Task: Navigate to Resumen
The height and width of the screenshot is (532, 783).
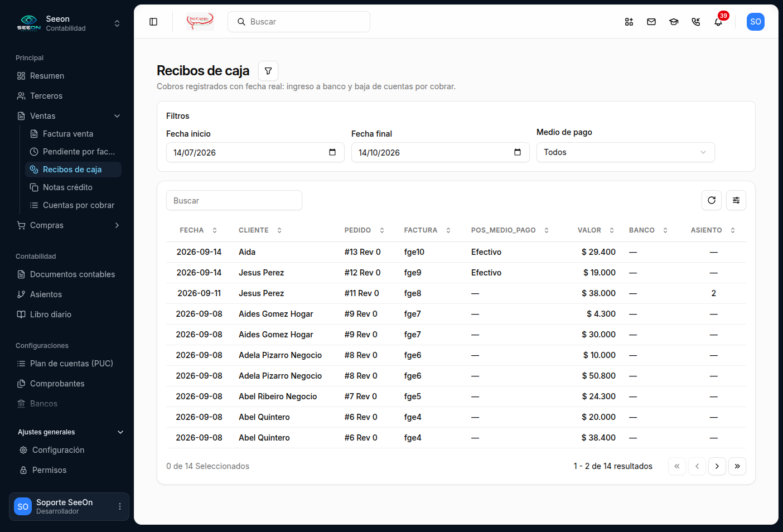Action: (x=69, y=76)
